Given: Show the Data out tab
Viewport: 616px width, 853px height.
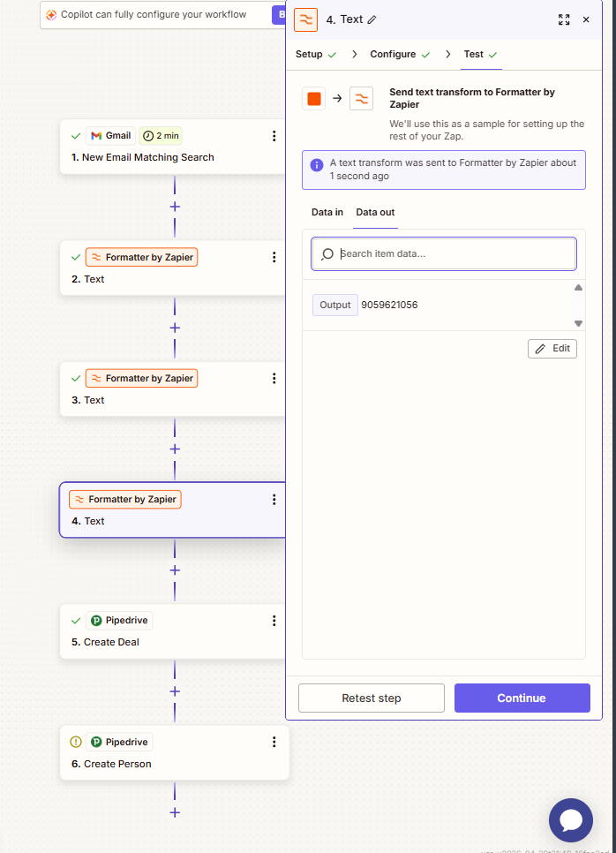Looking at the screenshot, I should coord(375,212).
